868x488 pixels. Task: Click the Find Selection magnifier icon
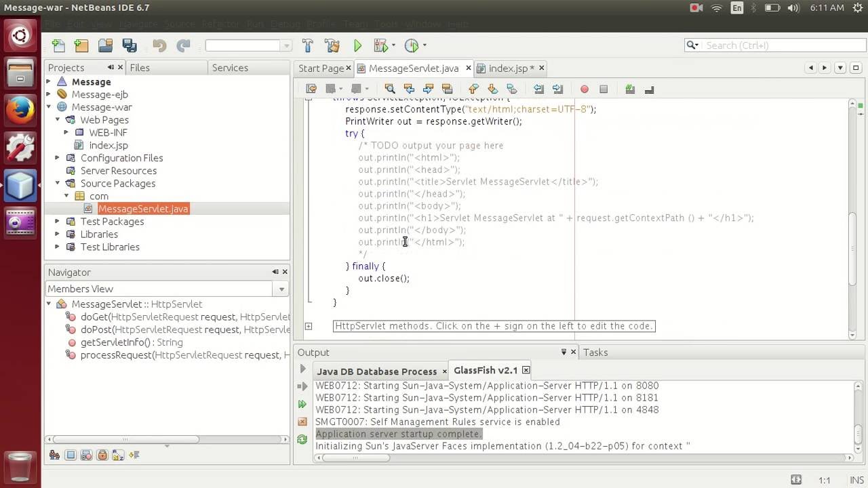(390, 89)
